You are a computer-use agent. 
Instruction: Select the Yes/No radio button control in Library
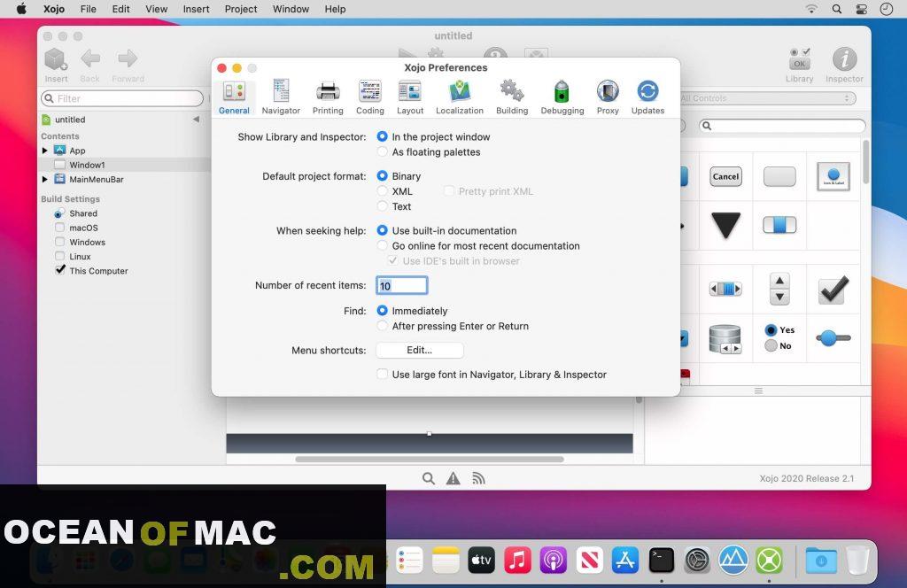779,337
